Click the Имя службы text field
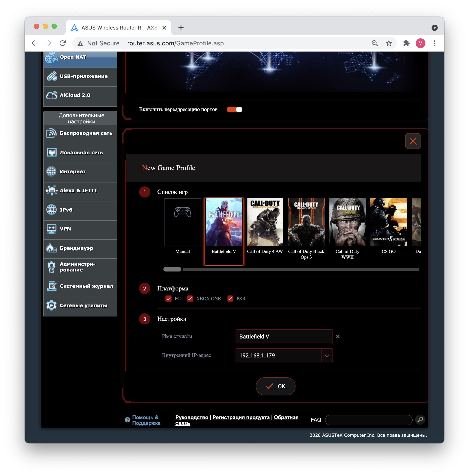This screenshot has height=476, width=469. tap(284, 337)
